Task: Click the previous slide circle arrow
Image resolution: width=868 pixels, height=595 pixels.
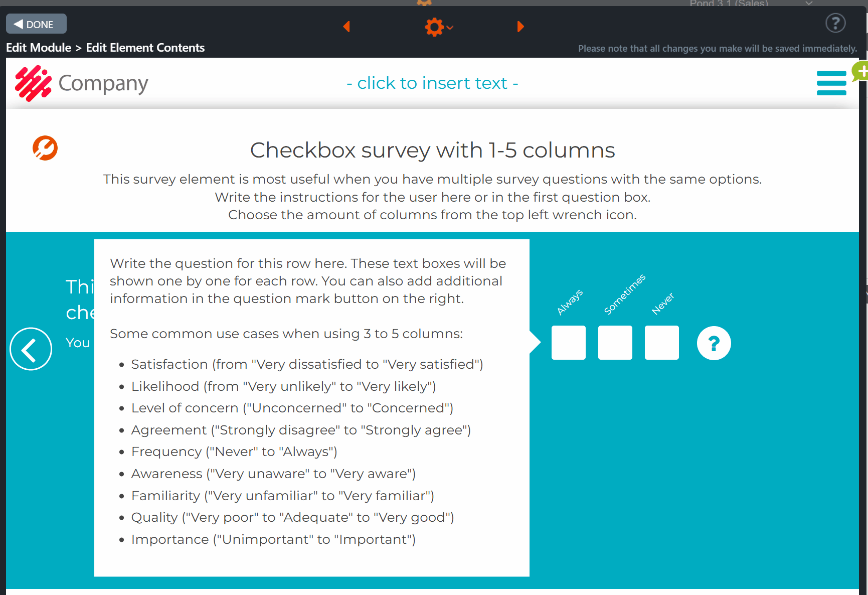Action: pyautogui.click(x=31, y=349)
